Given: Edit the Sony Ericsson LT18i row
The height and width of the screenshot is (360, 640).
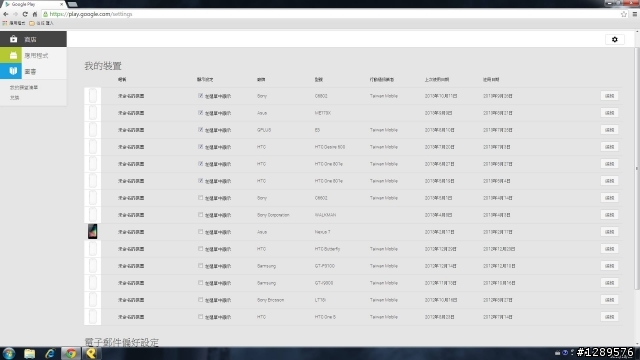Looking at the screenshot, I should pos(609,300).
